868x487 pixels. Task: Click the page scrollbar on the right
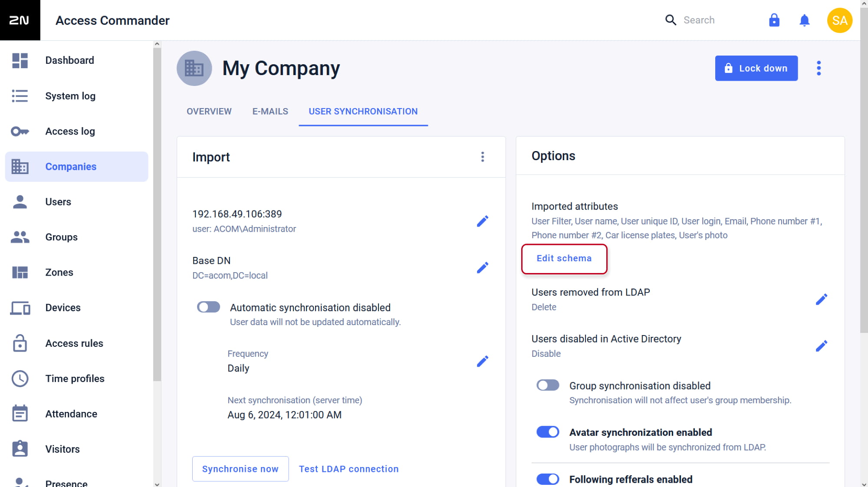(864, 170)
